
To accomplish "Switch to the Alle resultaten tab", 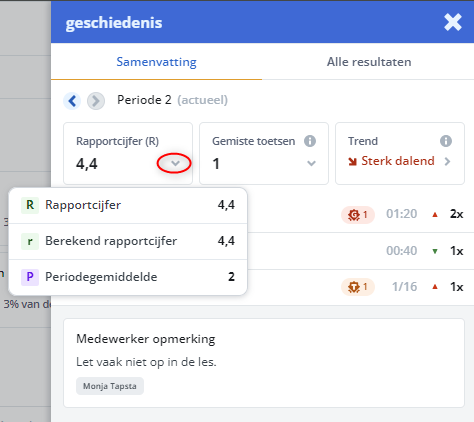I will click(x=369, y=62).
